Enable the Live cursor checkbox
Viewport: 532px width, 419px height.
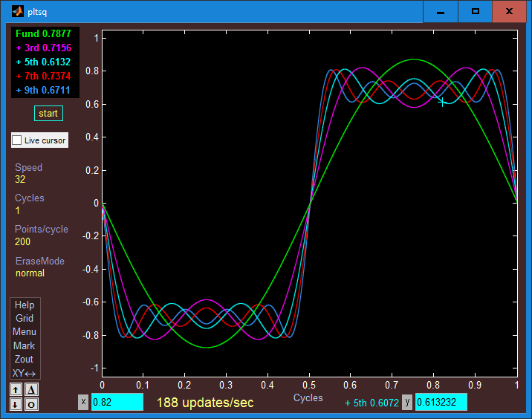pyautogui.click(x=17, y=140)
